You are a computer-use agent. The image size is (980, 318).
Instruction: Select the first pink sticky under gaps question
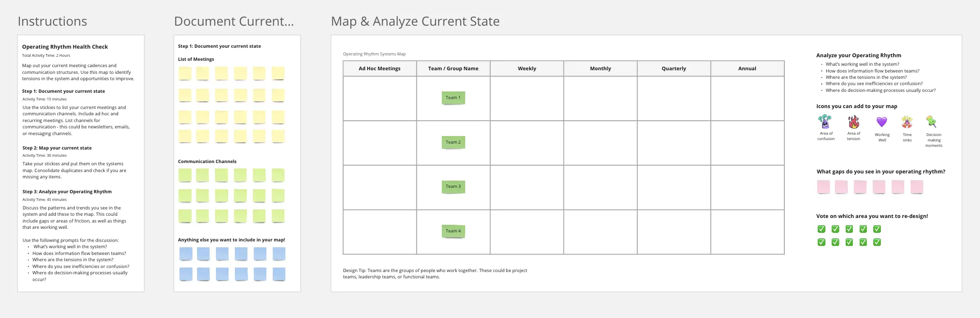[823, 186]
